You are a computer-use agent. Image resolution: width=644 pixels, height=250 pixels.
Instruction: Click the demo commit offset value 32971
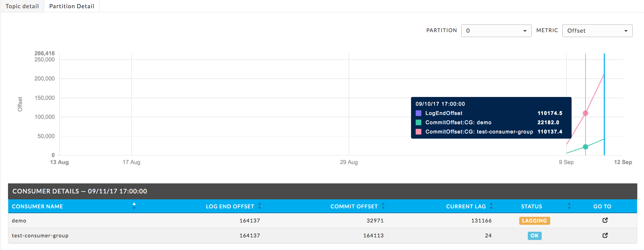pyautogui.click(x=375, y=221)
